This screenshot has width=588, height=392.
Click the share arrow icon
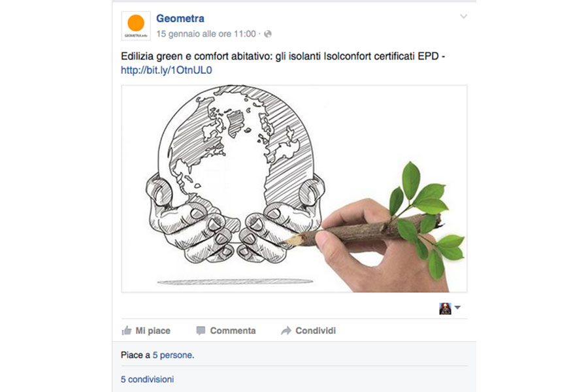click(286, 331)
